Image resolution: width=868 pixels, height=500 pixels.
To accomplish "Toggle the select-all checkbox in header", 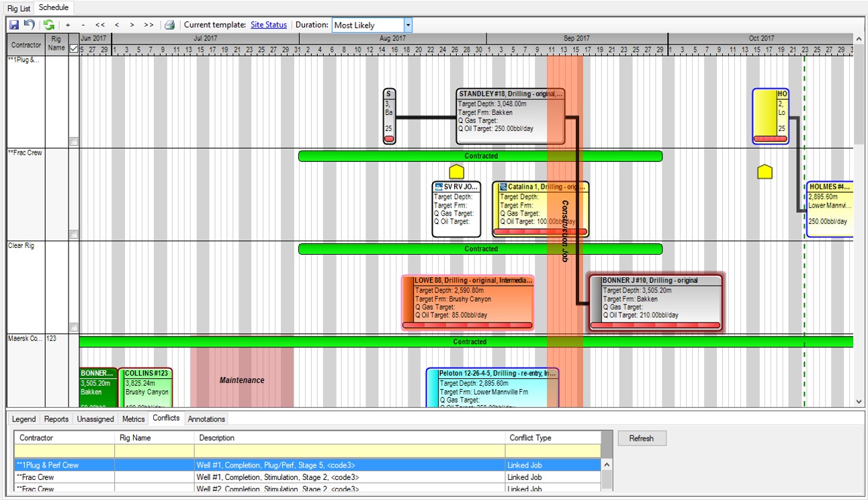I will coord(74,49).
